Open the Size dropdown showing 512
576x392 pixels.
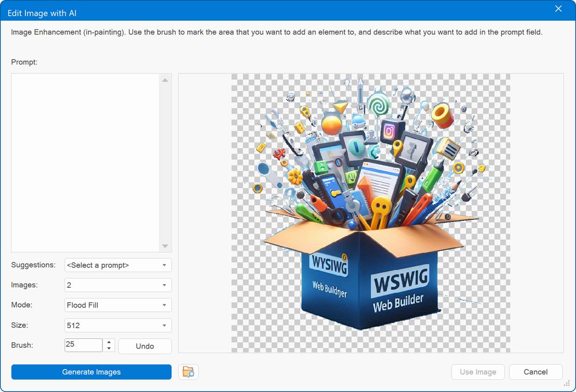tap(118, 325)
